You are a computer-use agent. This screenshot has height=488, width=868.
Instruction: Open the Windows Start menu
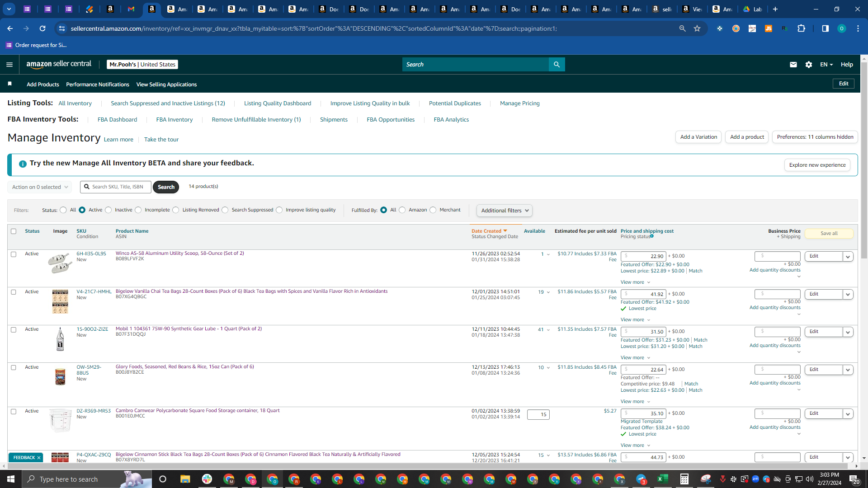[11, 479]
